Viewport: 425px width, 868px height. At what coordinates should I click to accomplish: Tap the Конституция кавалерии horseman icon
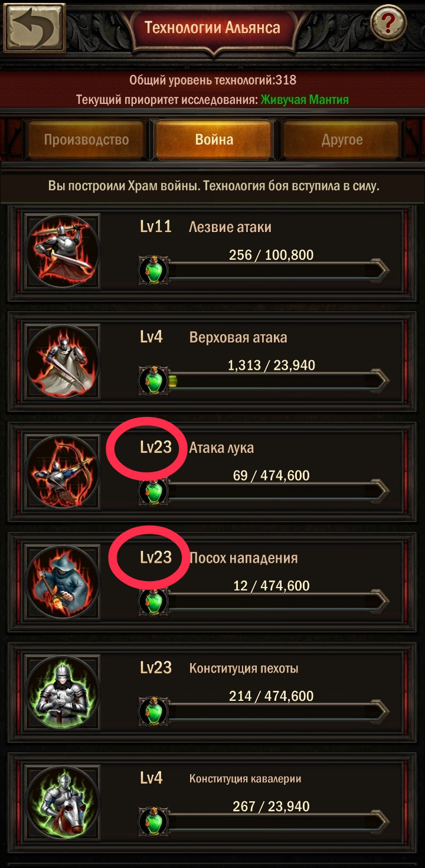[x=63, y=803]
